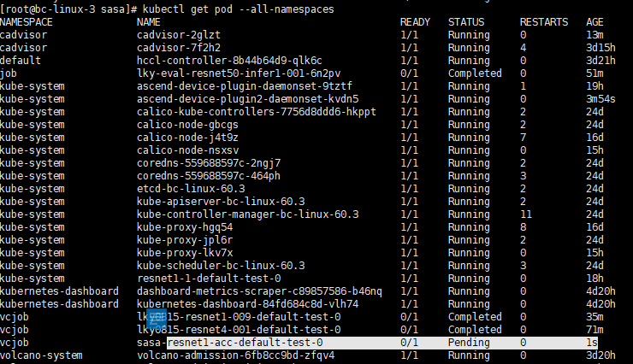Click lky-eval-resnet50-infer1-001-6n2pv pod name
The height and width of the screenshot is (364, 633).
click(x=239, y=73)
